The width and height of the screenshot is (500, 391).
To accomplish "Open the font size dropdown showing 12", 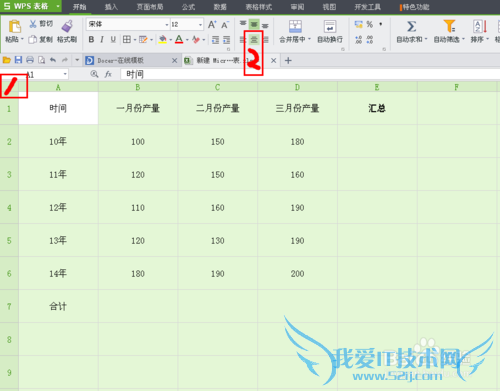I will [200, 25].
